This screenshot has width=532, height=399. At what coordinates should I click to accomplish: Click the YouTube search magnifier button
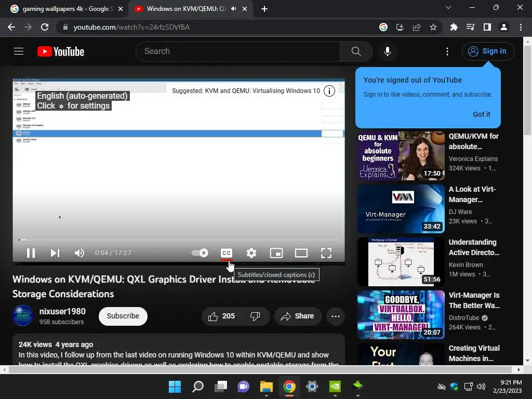tap(356, 51)
